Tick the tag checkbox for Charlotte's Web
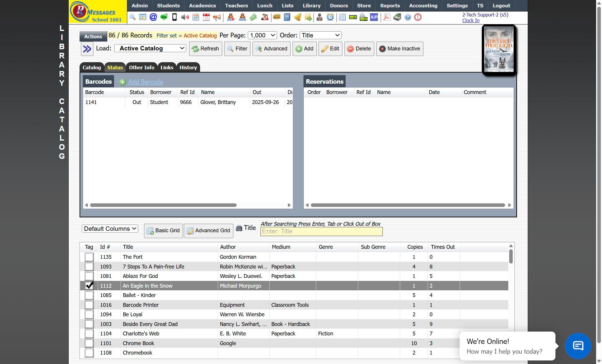The width and height of the screenshot is (602, 364). (x=89, y=334)
